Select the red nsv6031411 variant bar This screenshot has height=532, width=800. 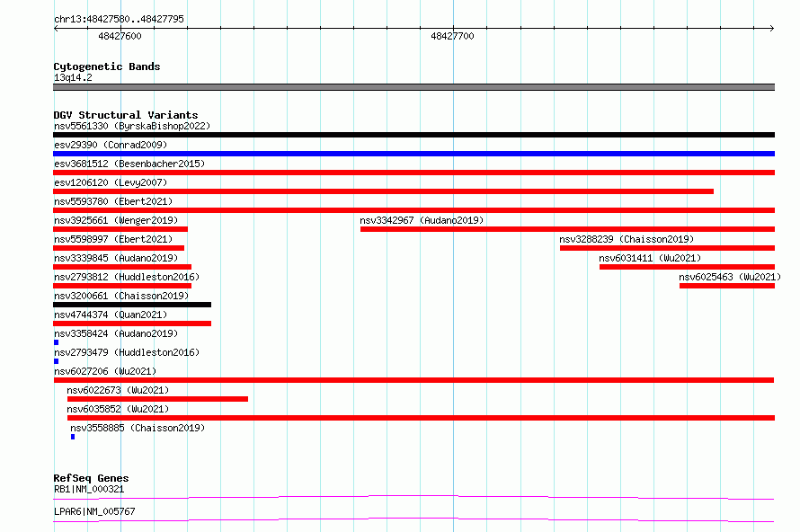coord(688,267)
